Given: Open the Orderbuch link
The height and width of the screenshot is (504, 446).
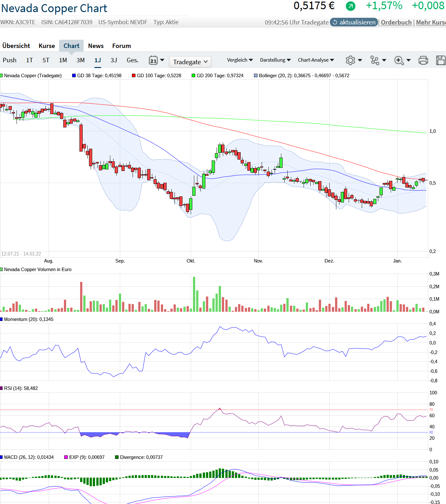Looking at the screenshot, I should click(396, 22).
